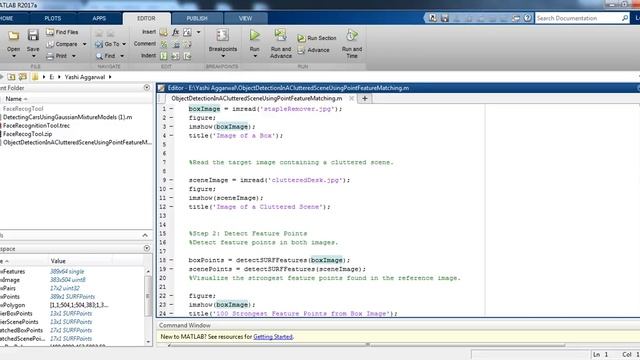This screenshot has height=360, width=640.
Task: Click the Run and Advance button
Action: (x=280, y=43)
